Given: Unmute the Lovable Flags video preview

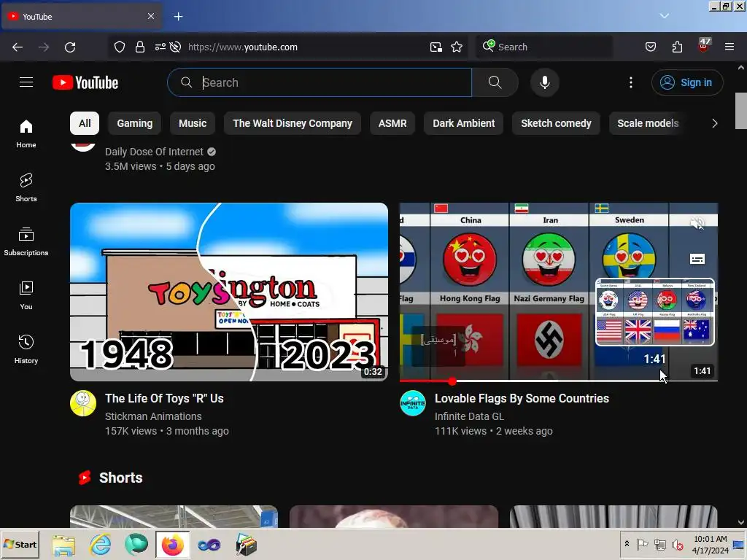Looking at the screenshot, I should click(697, 223).
